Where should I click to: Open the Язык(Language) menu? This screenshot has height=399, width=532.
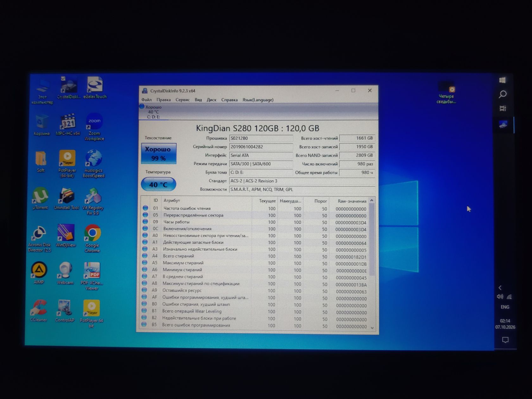pyautogui.click(x=258, y=100)
